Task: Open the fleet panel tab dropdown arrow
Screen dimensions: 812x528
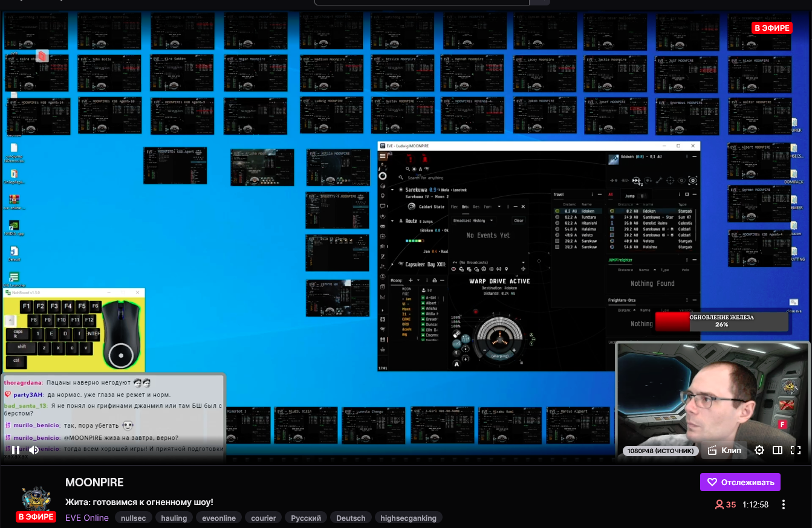Action: [499, 207]
